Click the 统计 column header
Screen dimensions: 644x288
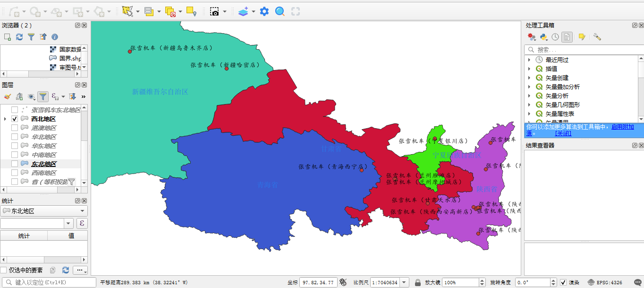click(x=24, y=236)
